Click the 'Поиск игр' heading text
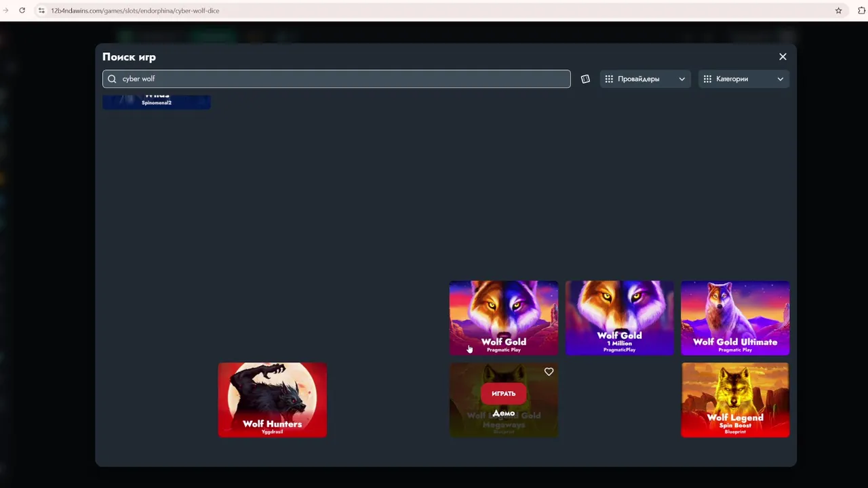Image resolution: width=868 pixels, height=488 pixels. tap(129, 57)
